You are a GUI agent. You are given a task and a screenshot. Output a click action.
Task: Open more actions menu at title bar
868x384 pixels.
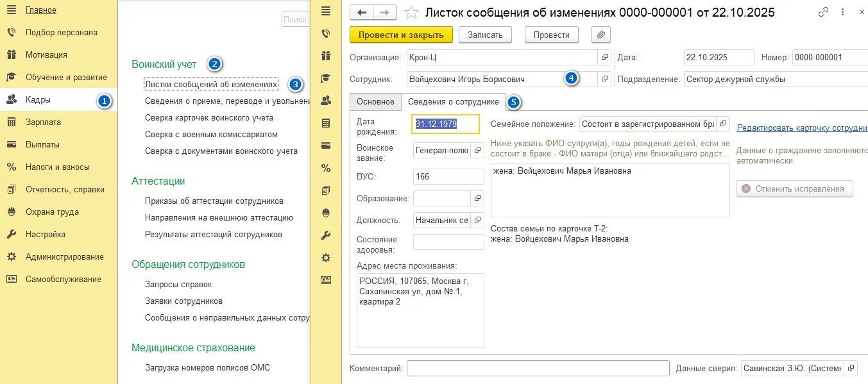(x=842, y=12)
